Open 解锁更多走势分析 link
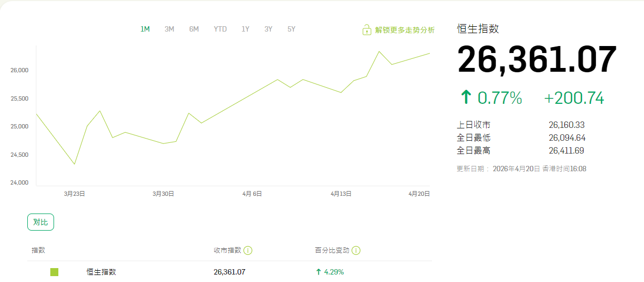The width and height of the screenshot is (644, 282). (405, 30)
